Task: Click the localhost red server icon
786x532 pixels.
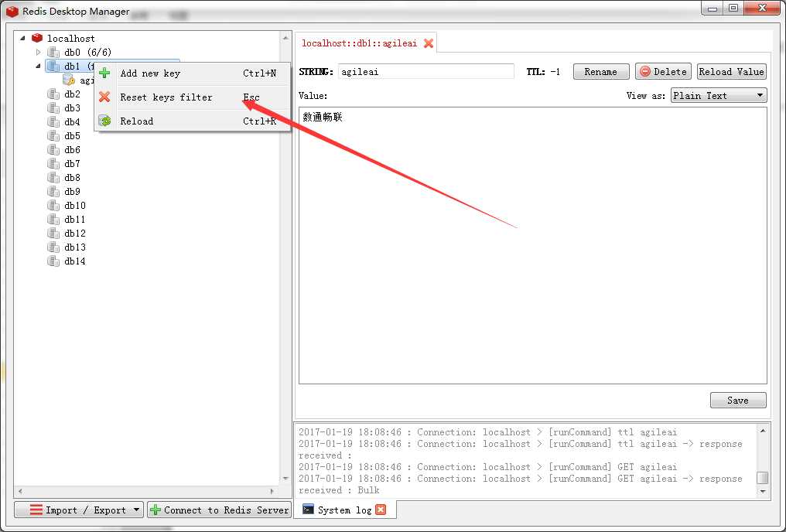Action: [x=37, y=38]
